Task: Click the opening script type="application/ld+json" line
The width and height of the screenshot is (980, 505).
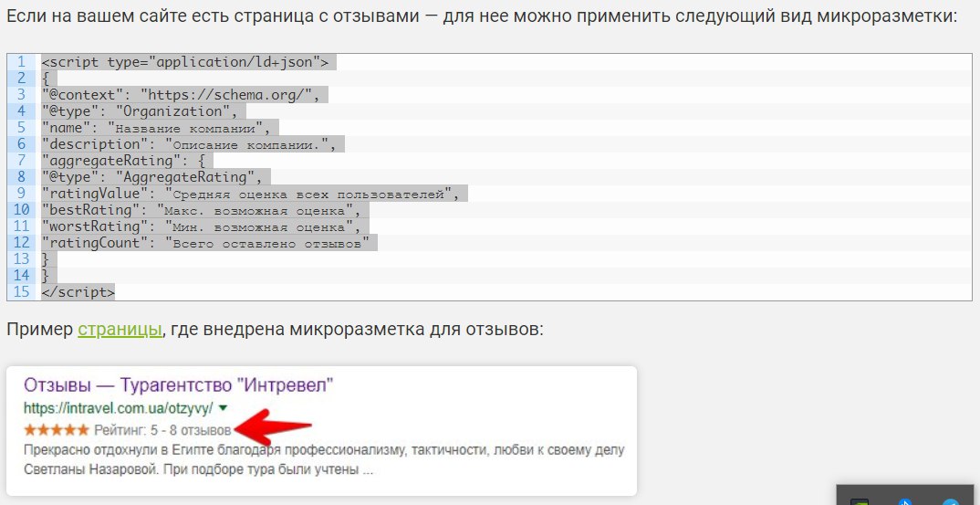Action: pos(185,62)
